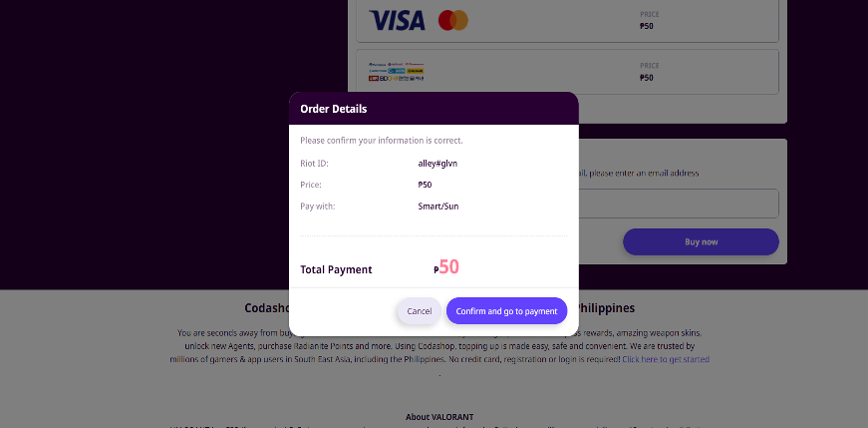This screenshot has height=428, width=868.
Task: Click the Smart/Sun pay-with value
Action: point(438,207)
